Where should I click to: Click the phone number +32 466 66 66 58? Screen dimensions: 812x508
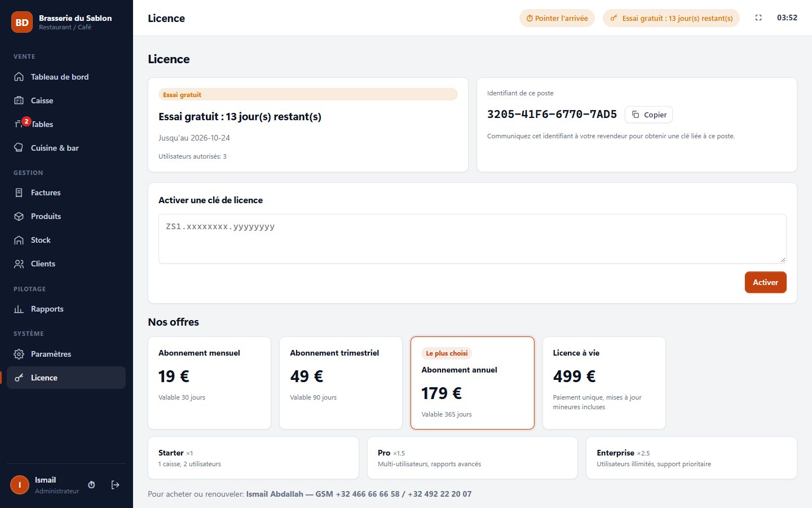click(x=368, y=494)
